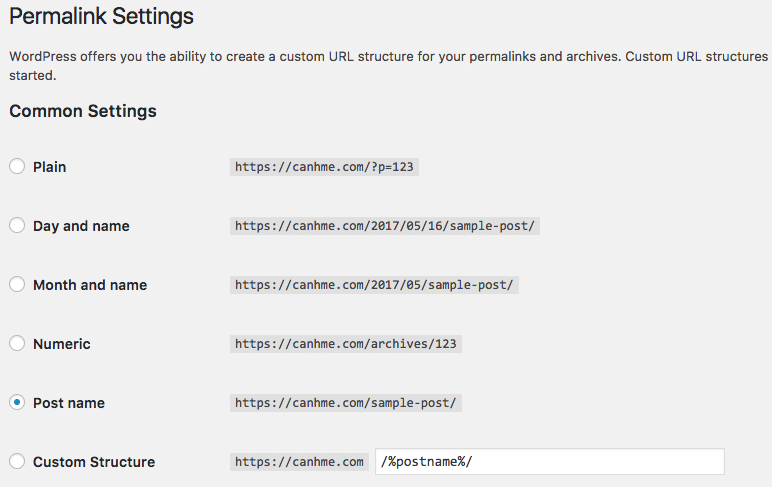Click the "Month and name" label text
The image size is (772, 487).
90,285
